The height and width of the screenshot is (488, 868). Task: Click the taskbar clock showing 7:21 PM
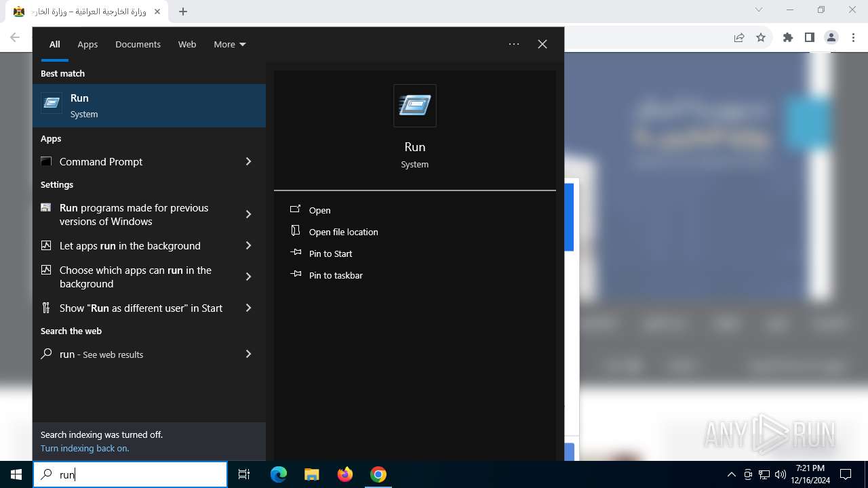(x=810, y=474)
